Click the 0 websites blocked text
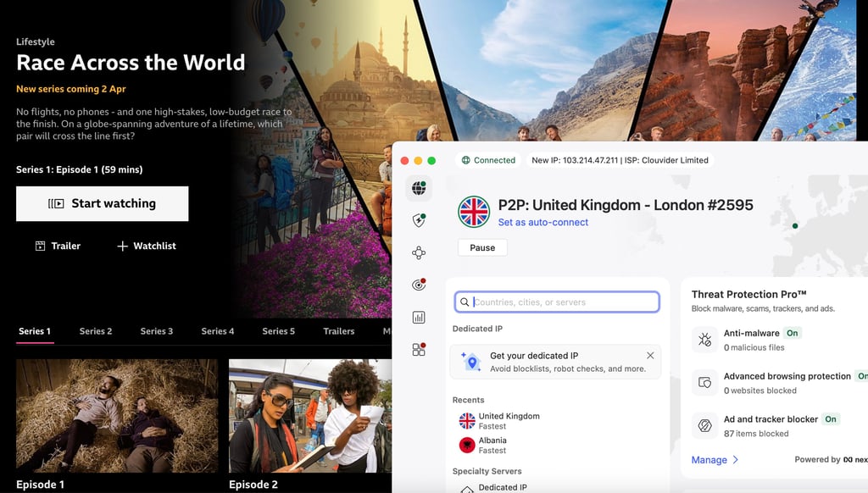The height and width of the screenshot is (493, 868). 760,391
